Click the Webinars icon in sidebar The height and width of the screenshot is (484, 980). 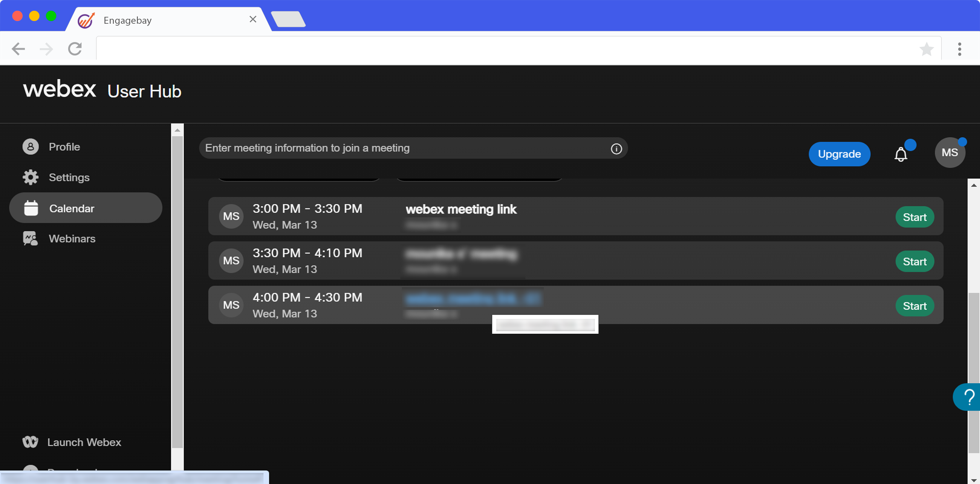click(30, 239)
